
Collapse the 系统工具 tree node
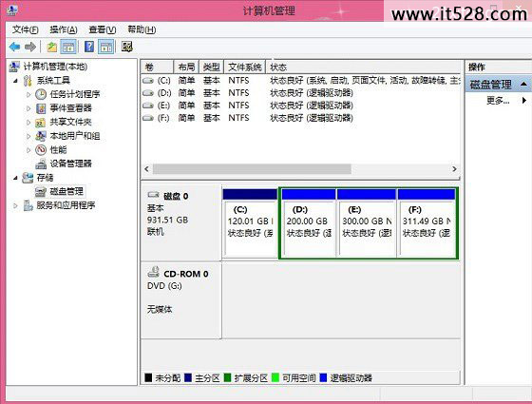point(15,81)
